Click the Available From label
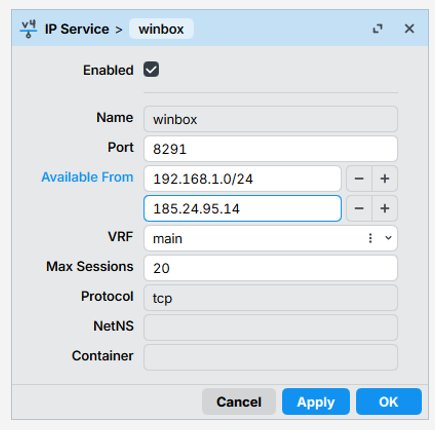435x430 pixels. (87, 177)
